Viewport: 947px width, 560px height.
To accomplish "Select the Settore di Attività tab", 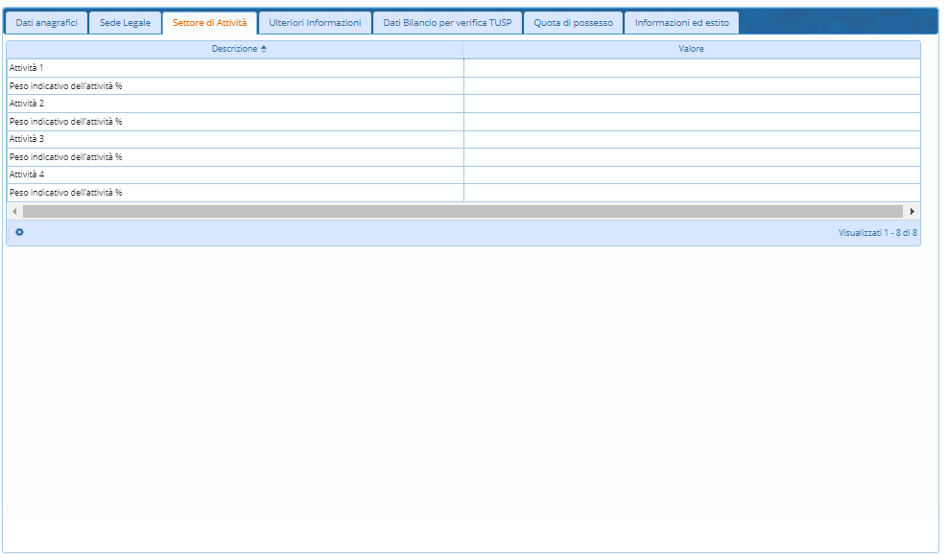I will pyautogui.click(x=209, y=23).
